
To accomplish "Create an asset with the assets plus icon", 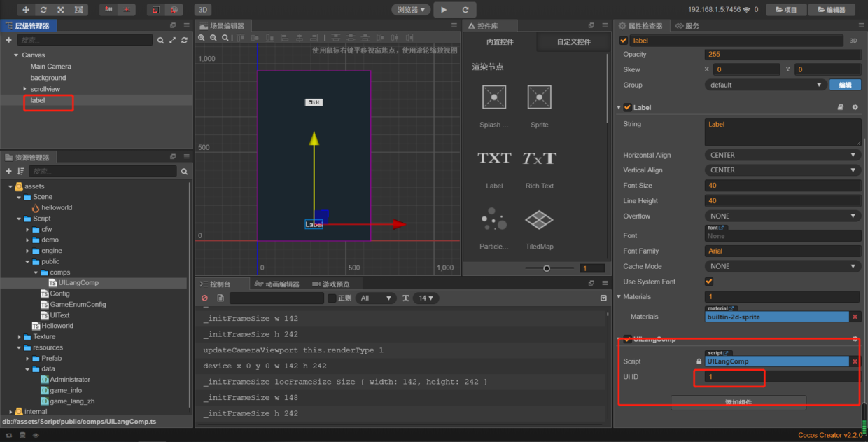I will (8, 171).
